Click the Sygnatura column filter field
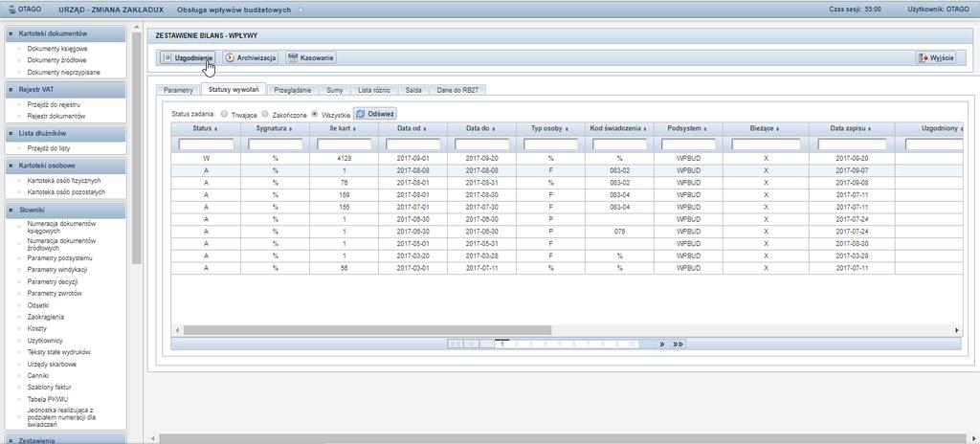Image resolution: width=980 pixels, height=444 pixels. [275, 144]
